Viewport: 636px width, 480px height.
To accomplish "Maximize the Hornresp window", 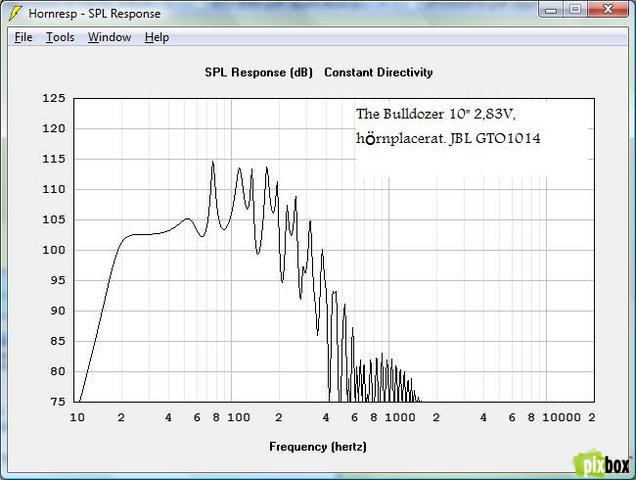I will (x=575, y=10).
